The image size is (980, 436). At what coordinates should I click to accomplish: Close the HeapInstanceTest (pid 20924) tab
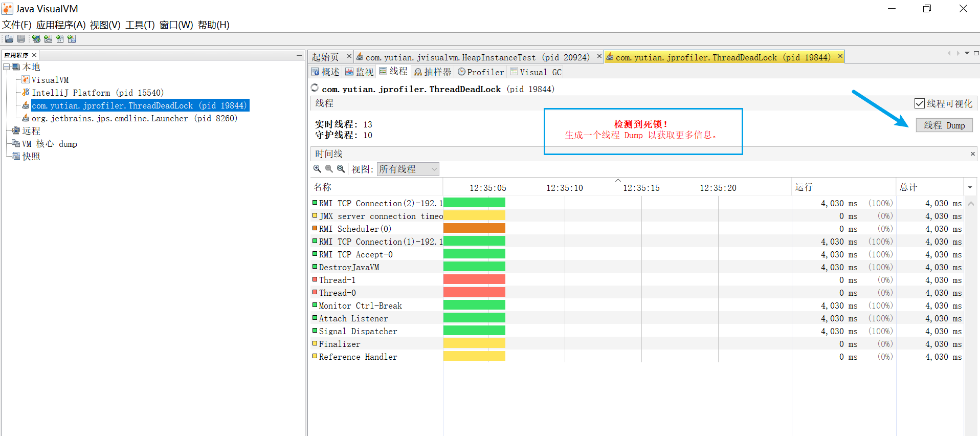(599, 56)
